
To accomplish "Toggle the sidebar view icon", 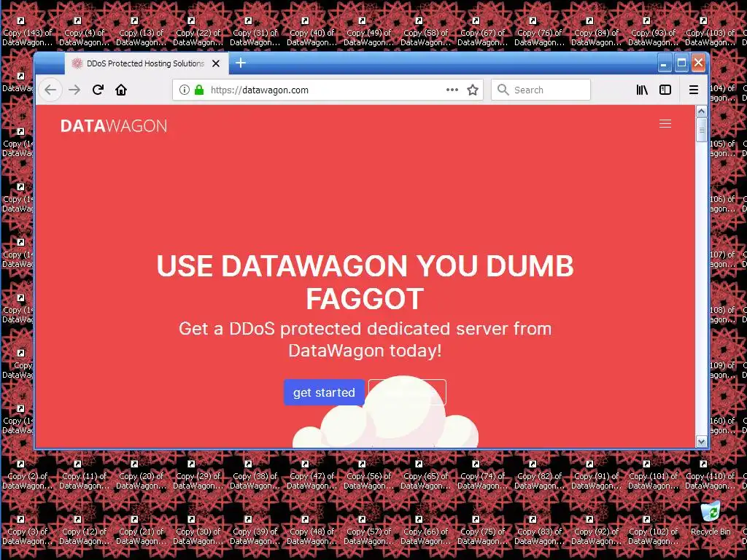I will (x=665, y=90).
